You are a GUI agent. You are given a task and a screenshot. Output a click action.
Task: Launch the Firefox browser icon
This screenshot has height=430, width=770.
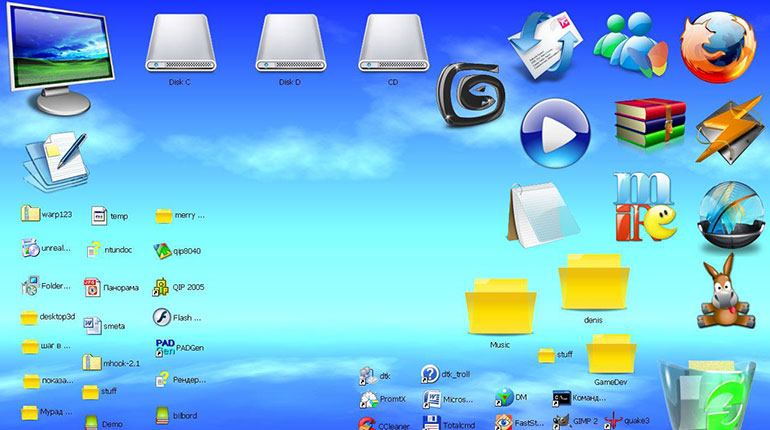tap(717, 47)
